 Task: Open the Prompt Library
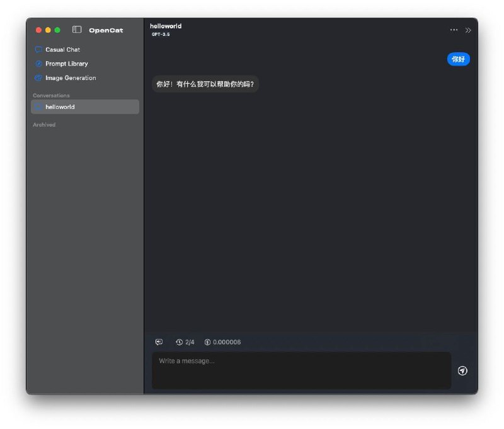click(67, 64)
